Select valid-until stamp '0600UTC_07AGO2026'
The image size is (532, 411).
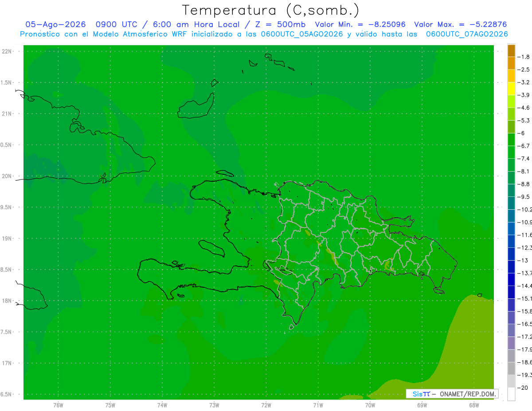(467, 34)
